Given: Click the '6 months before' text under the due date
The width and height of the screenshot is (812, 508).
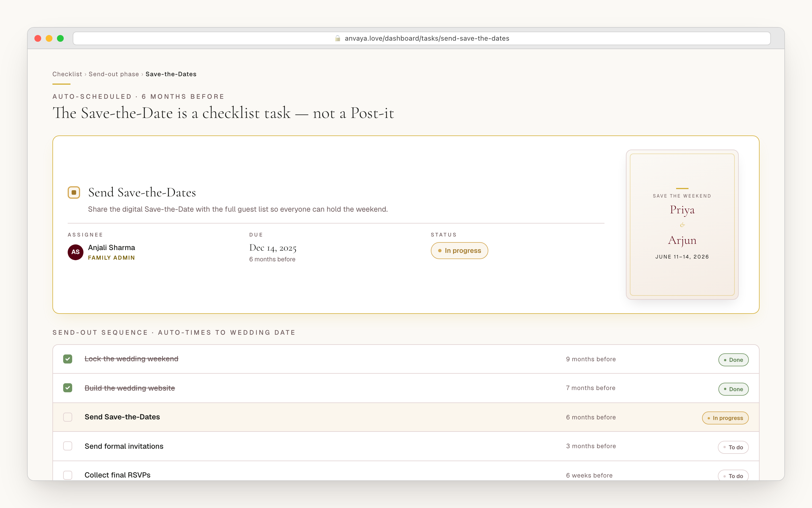Looking at the screenshot, I should pos(272,259).
